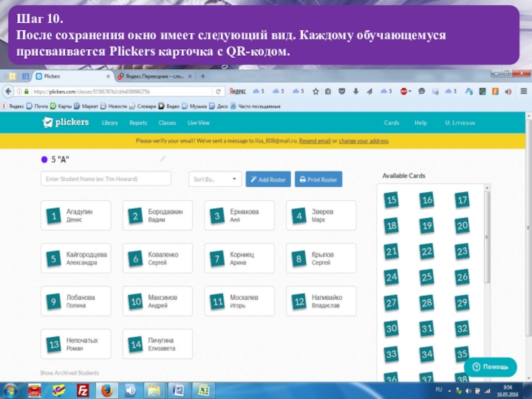Image resolution: width=532 pixels, height=399 pixels.
Task: Open browser downloads arrow icon
Action: click(x=356, y=91)
